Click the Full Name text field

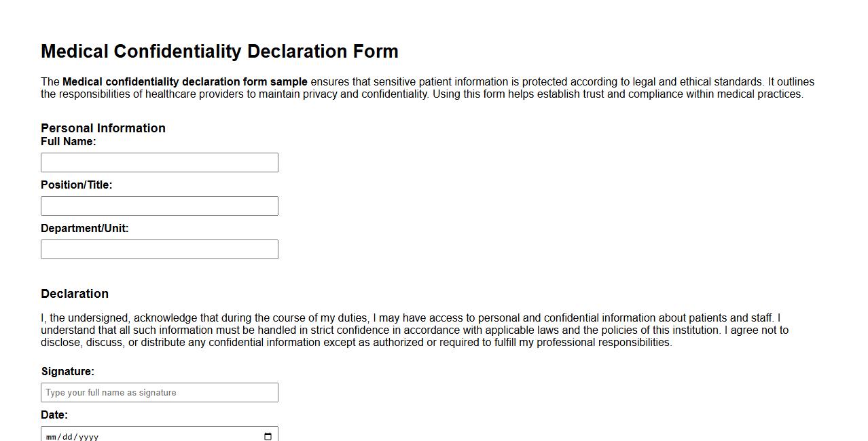click(x=160, y=162)
